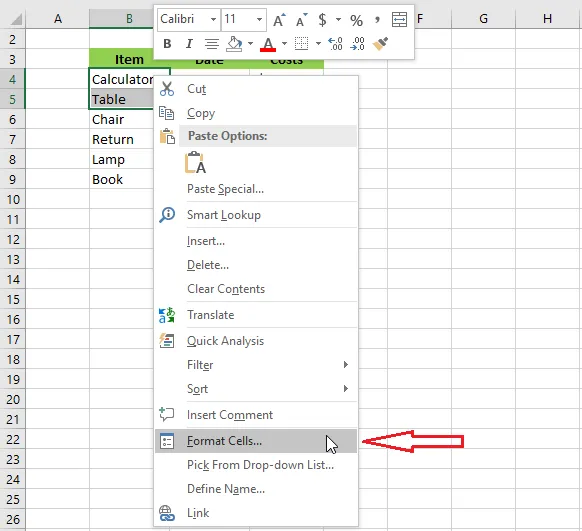Select column A header

point(58,19)
